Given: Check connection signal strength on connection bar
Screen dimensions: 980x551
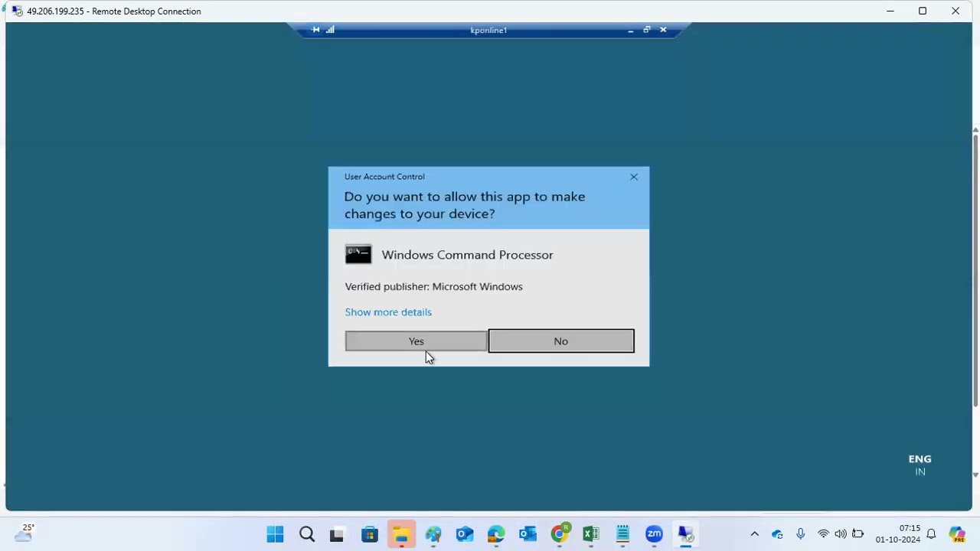Looking at the screenshot, I should click(330, 30).
